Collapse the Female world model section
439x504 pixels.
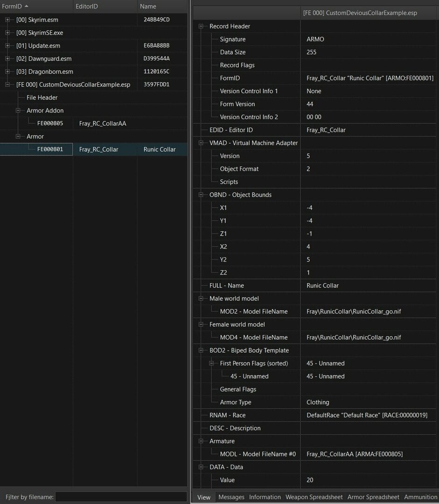point(201,324)
